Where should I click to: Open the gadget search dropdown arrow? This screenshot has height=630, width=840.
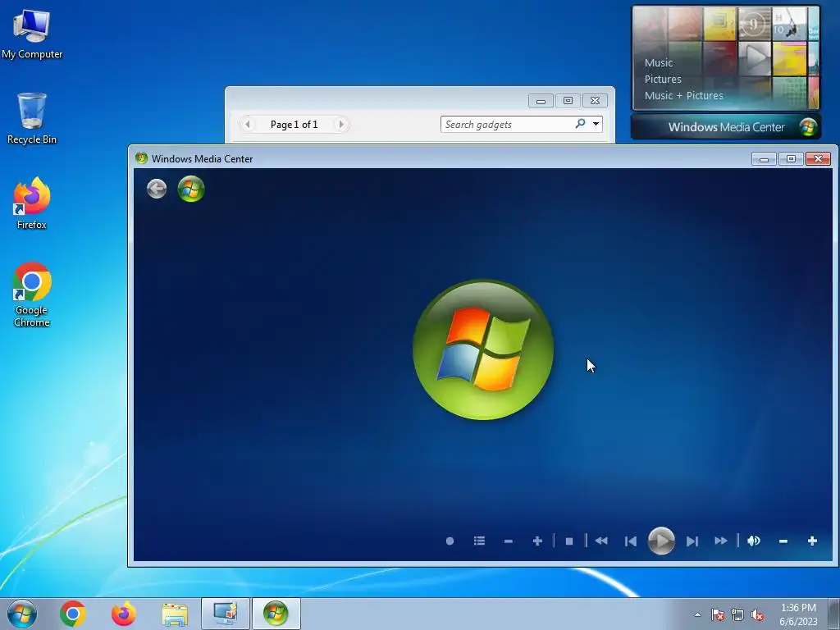[x=596, y=125]
